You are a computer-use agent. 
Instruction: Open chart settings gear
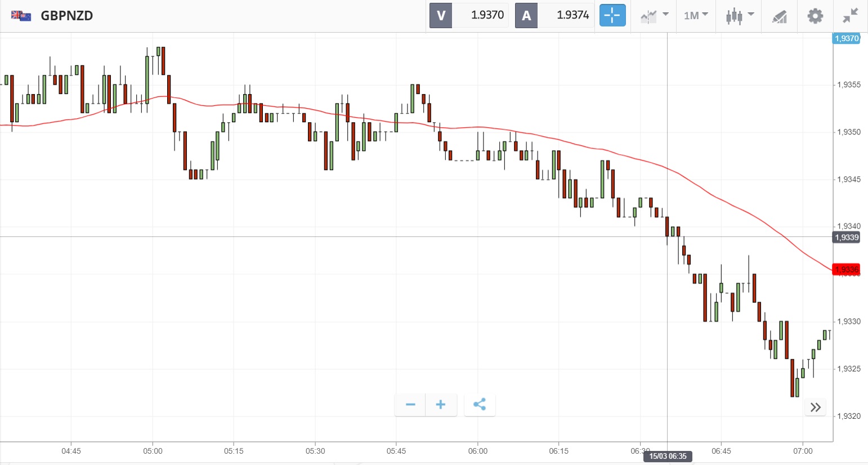click(x=815, y=16)
